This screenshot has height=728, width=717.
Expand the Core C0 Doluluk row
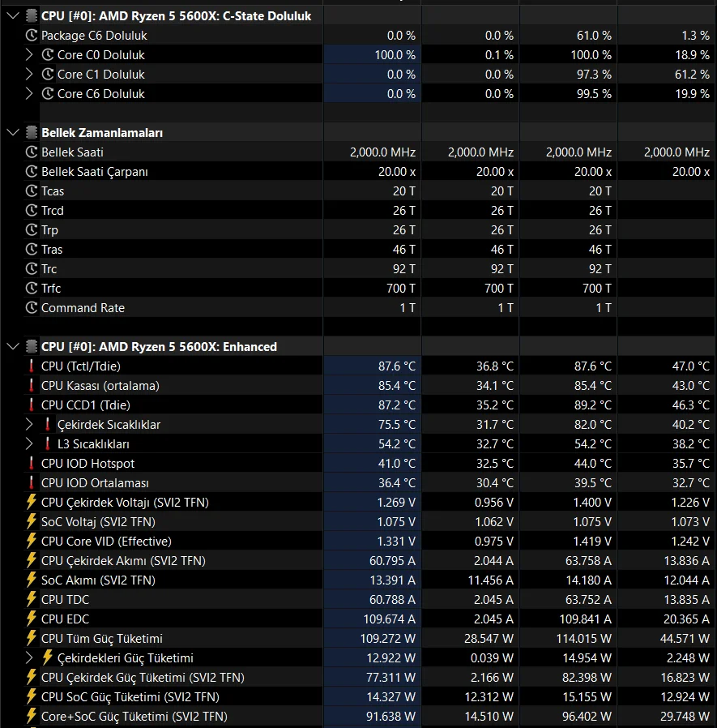point(29,55)
